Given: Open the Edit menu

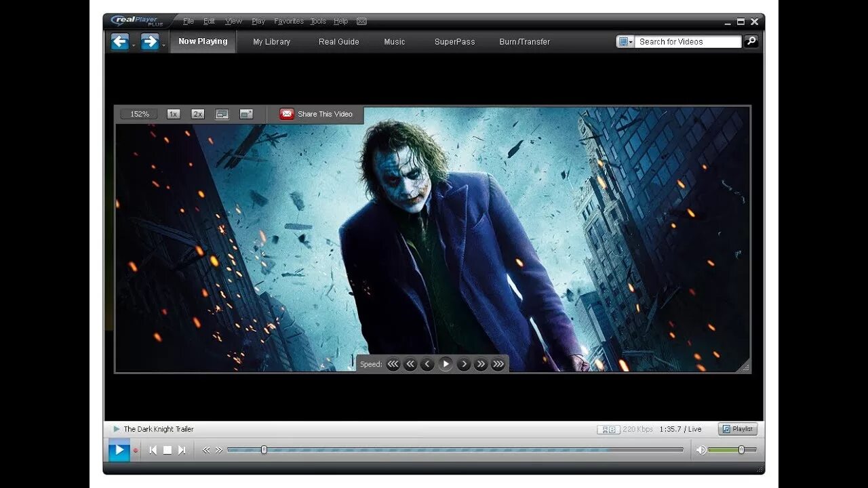Looking at the screenshot, I should (x=210, y=22).
